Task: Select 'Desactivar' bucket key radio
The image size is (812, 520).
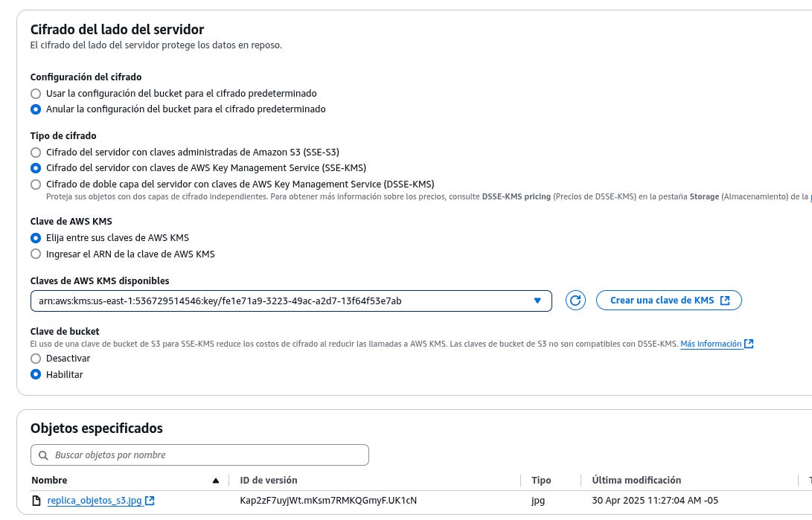Action: pos(36,359)
